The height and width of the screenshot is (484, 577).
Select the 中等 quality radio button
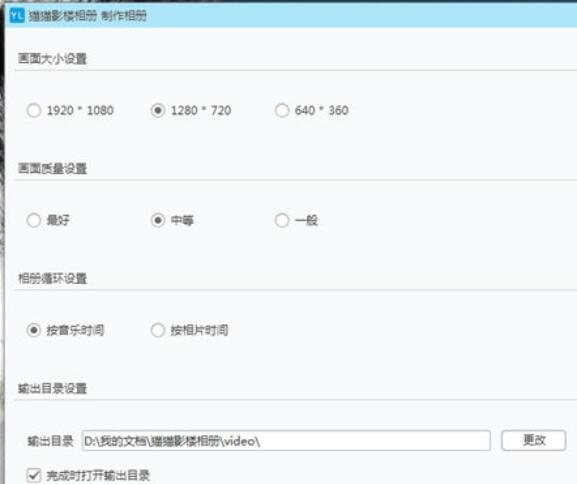coord(158,220)
